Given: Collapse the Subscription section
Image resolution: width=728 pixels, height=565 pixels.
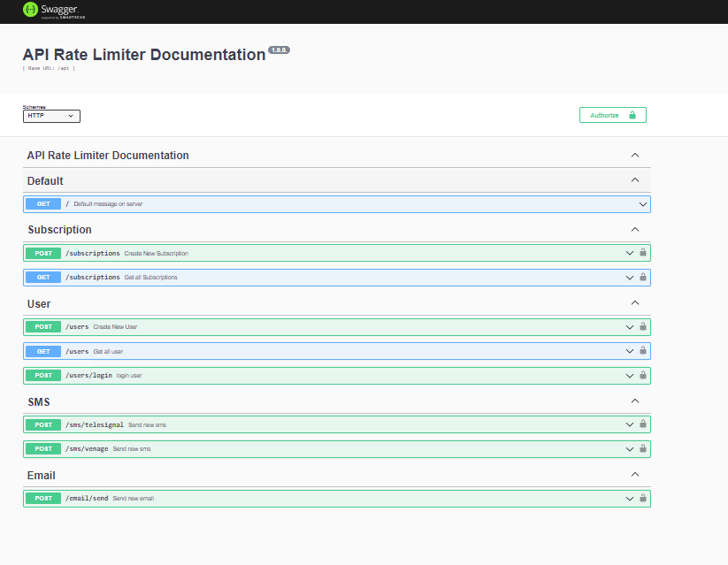Looking at the screenshot, I should click(634, 229).
